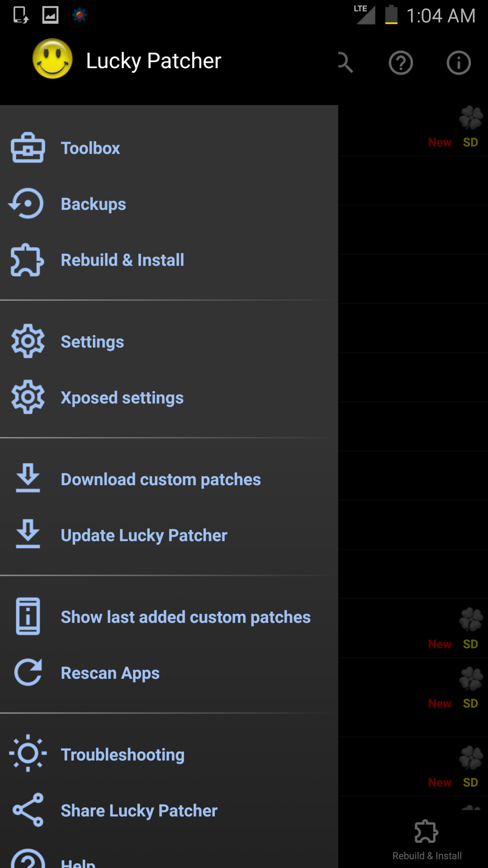Screen dimensions: 488x868
Task: Tap the Troubleshooting sun icon
Action: 28,754
